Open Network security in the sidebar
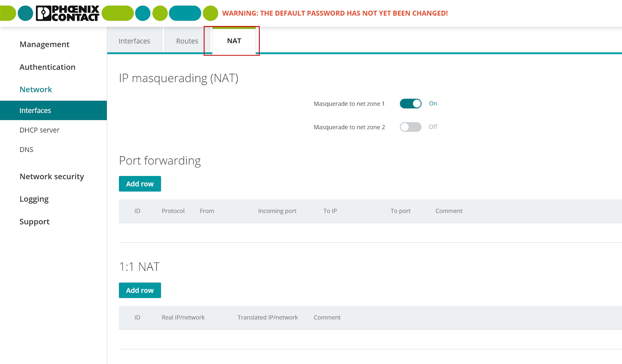The image size is (622, 364). coord(52,176)
